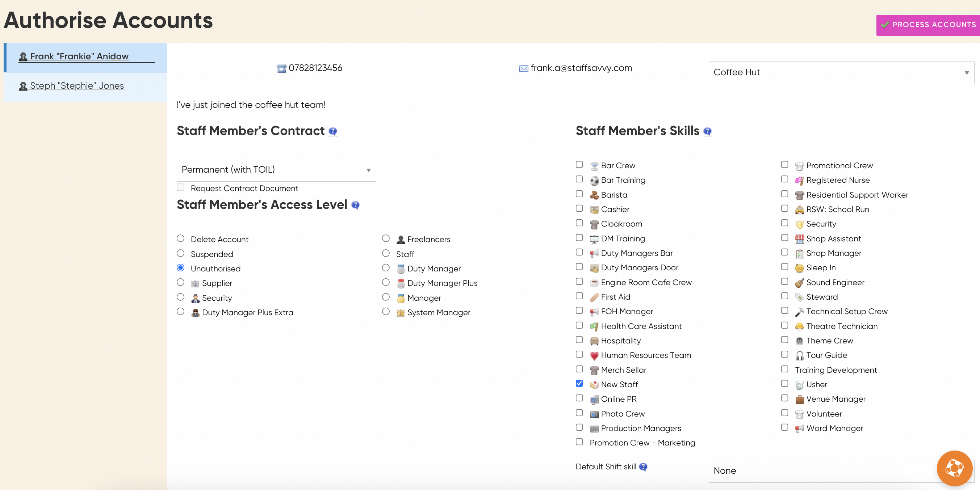The height and width of the screenshot is (490, 980).
Task: Enable the Bar Crew skill checkbox
Action: point(579,165)
